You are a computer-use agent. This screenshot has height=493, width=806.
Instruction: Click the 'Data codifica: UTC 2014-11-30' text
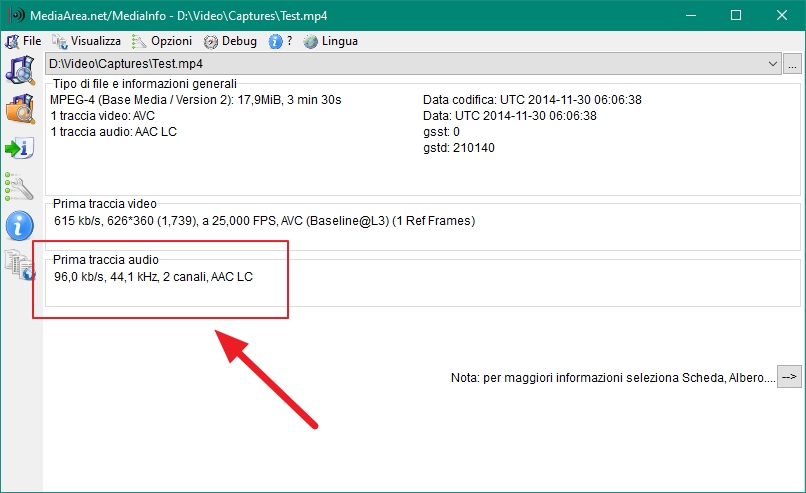pyautogui.click(x=532, y=100)
